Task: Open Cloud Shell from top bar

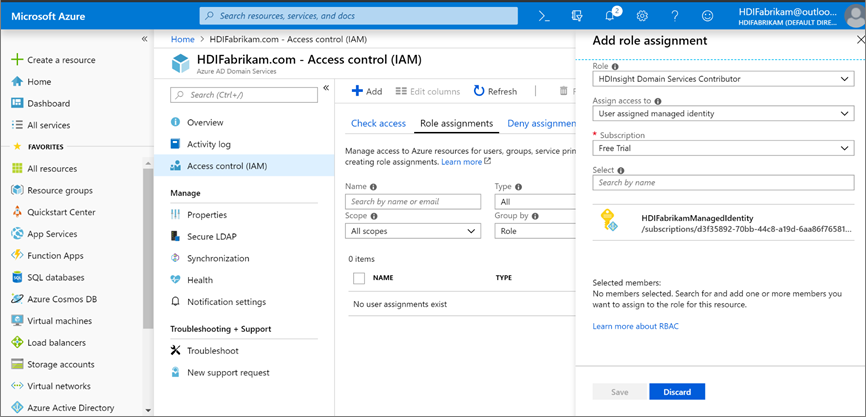Action: [544, 16]
